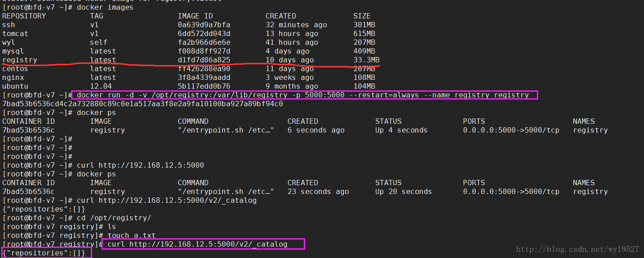Click the REPOSITORY column header
Viewport: 644px width, 258px height.
point(24,16)
